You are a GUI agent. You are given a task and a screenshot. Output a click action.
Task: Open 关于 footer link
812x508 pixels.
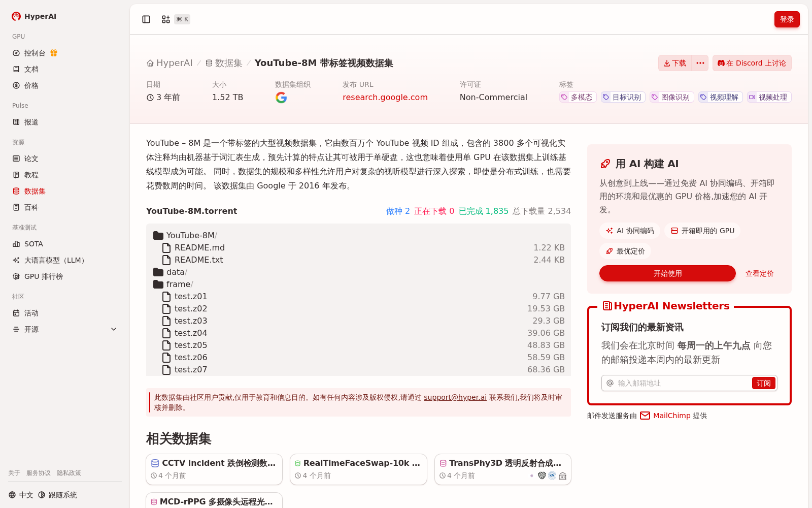[x=14, y=473]
